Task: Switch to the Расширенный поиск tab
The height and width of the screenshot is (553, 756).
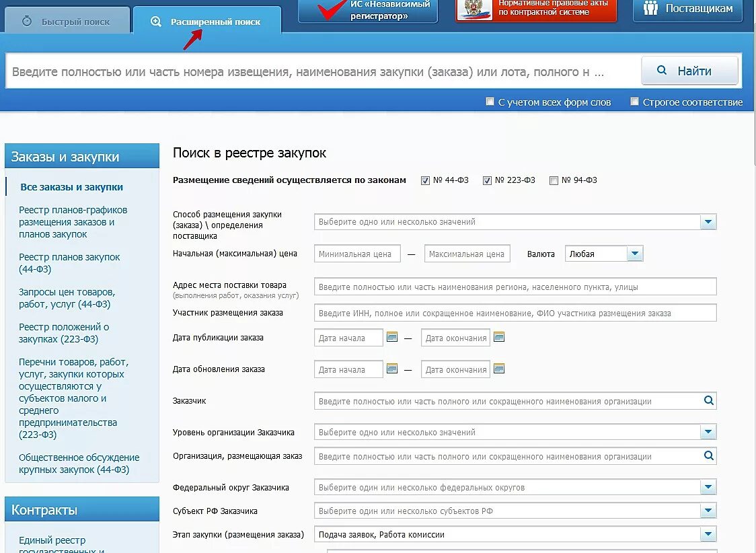Action: 207,20
